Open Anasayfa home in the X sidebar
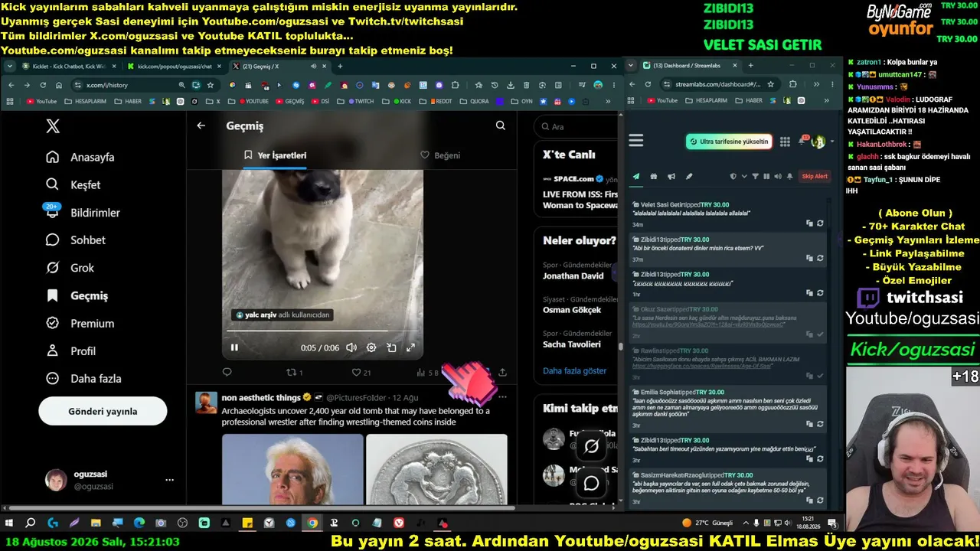980x551 pixels. click(80, 157)
